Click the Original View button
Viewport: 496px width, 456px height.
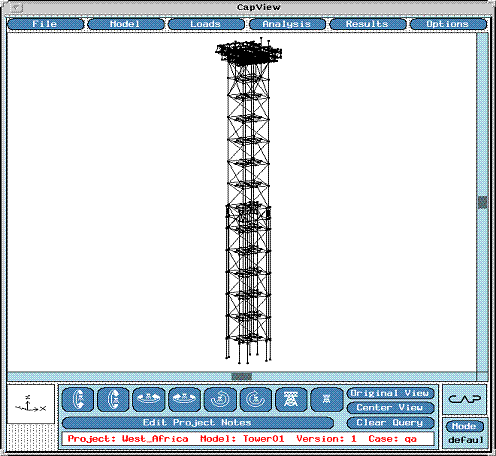tap(390, 393)
